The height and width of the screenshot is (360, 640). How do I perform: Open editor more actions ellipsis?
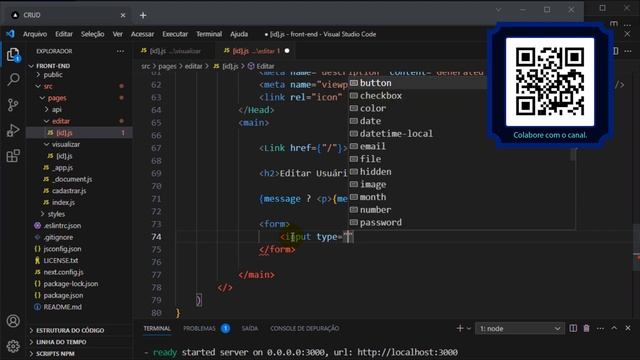click(x=628, y=51)
